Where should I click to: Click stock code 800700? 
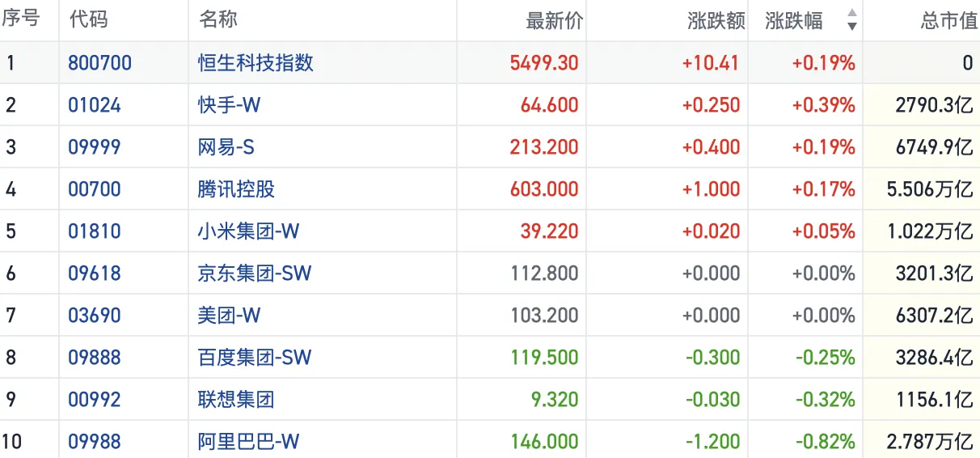pos(99,63)
